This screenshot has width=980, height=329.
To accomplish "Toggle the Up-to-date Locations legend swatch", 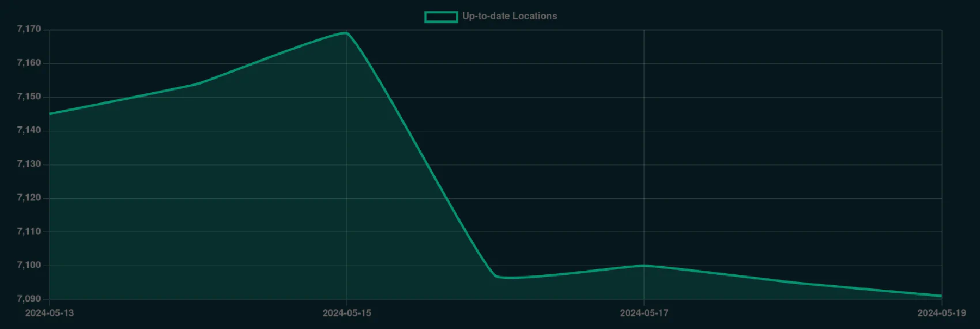I will pos(441,17).
